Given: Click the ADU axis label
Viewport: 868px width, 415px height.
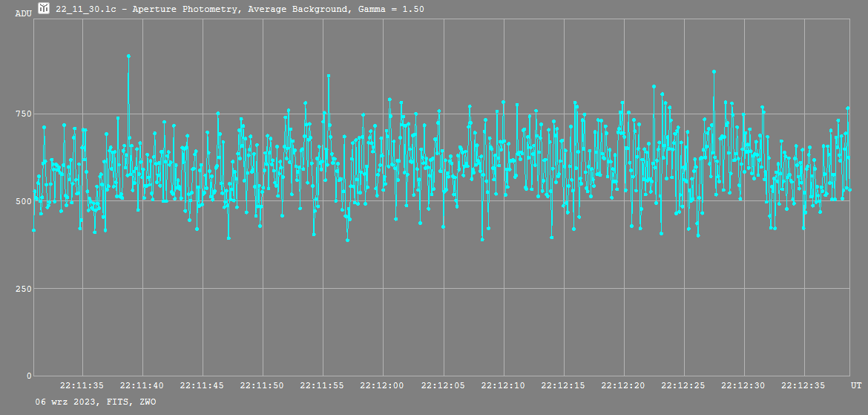Looking at the screenshot, I should (23, 13).
